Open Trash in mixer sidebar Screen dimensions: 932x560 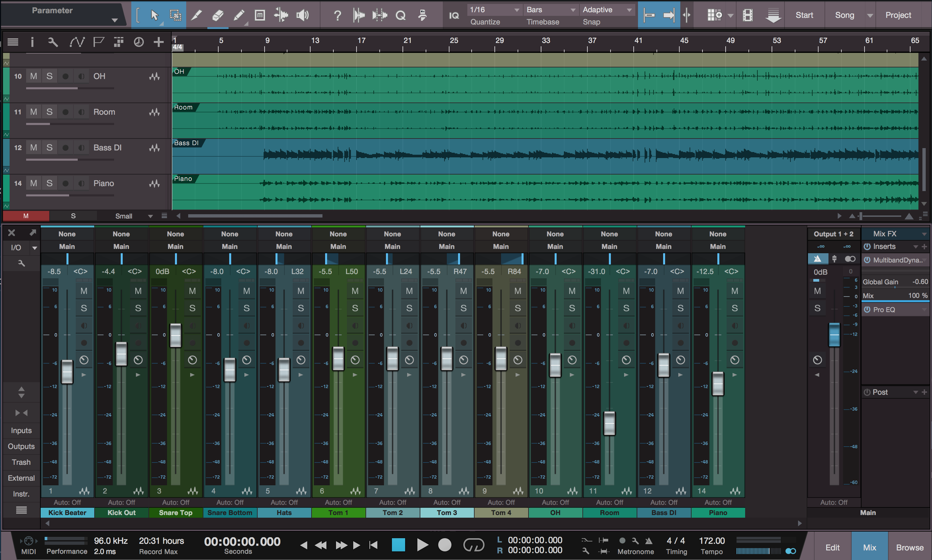tap(21, 462)
